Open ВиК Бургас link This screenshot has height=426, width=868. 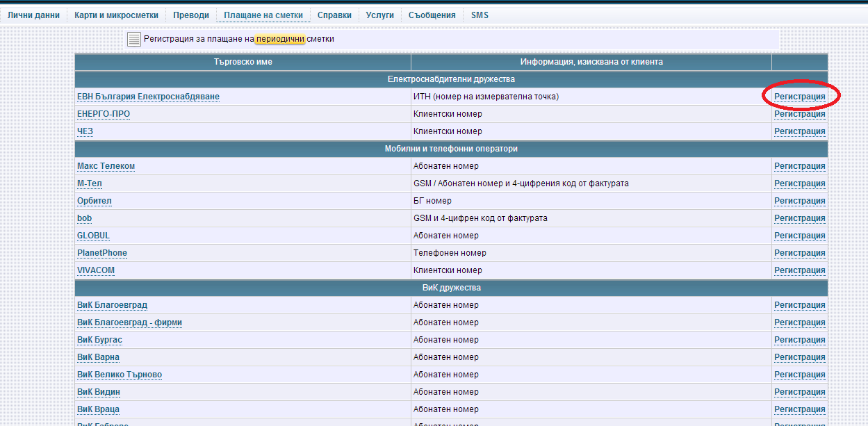point(99,340)
